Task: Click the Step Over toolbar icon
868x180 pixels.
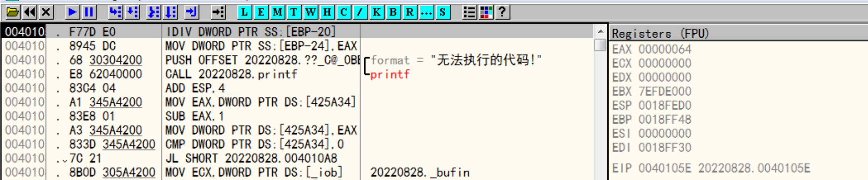Action: [132, 12]
